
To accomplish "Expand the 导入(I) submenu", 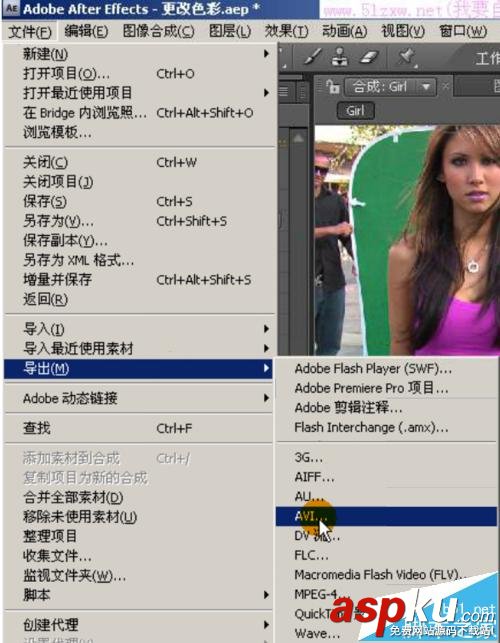I will coord(138,329).
